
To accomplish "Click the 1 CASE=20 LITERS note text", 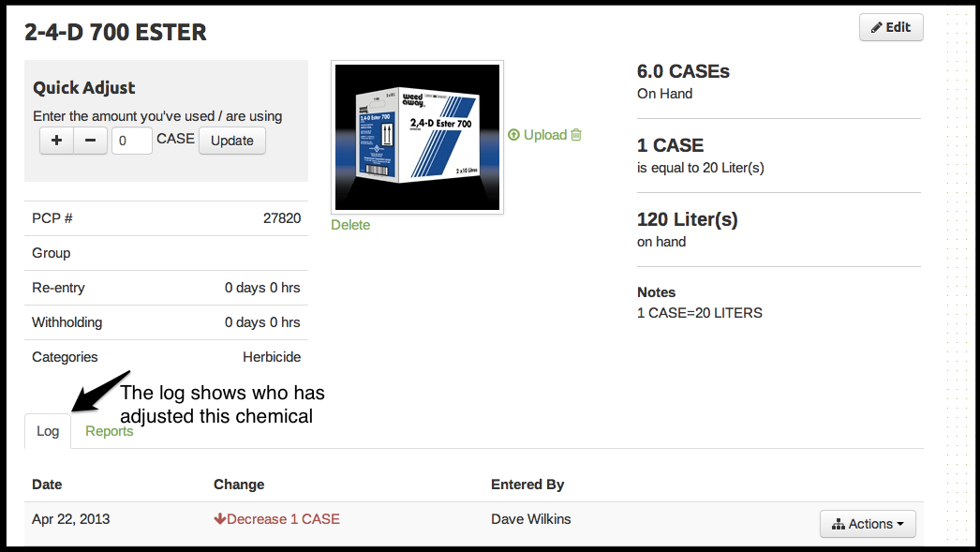I will click(699, 313).
